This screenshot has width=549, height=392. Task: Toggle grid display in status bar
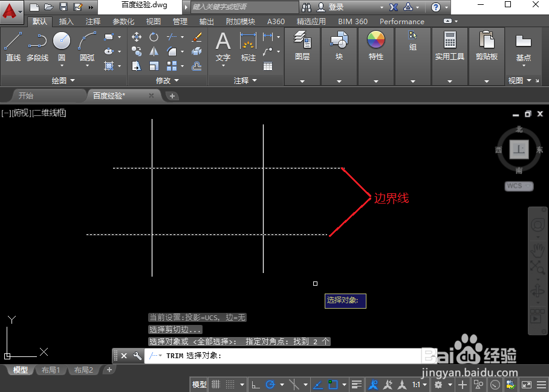point(216,385)
